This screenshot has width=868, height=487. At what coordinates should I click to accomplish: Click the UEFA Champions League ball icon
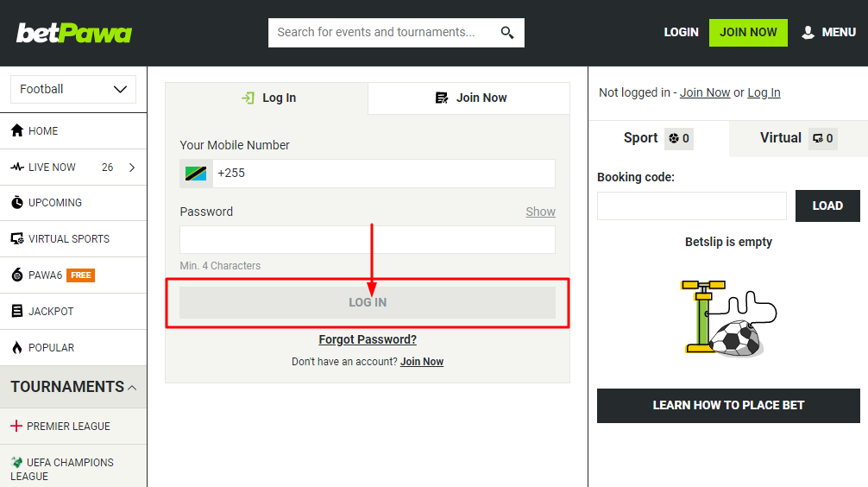pyautogui.click(x=16, y=462)
